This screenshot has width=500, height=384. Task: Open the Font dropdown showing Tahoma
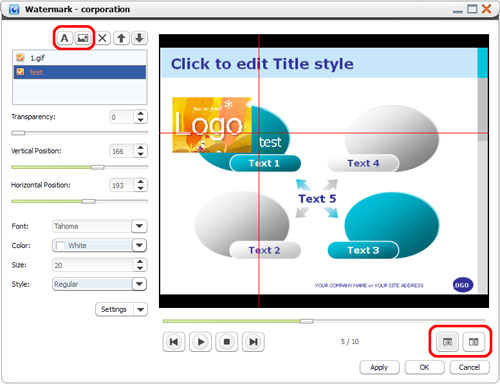[139, 226]
